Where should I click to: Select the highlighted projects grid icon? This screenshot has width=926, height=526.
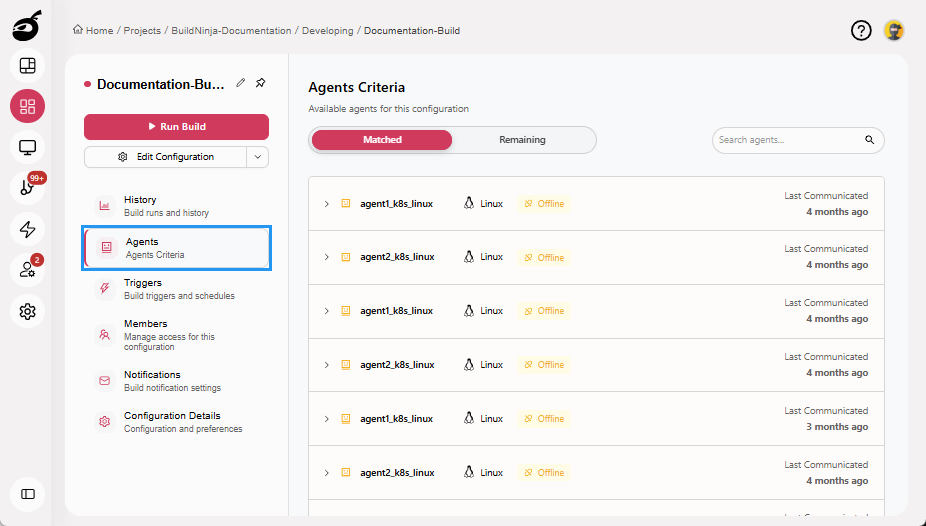click(x=27, y=106)
